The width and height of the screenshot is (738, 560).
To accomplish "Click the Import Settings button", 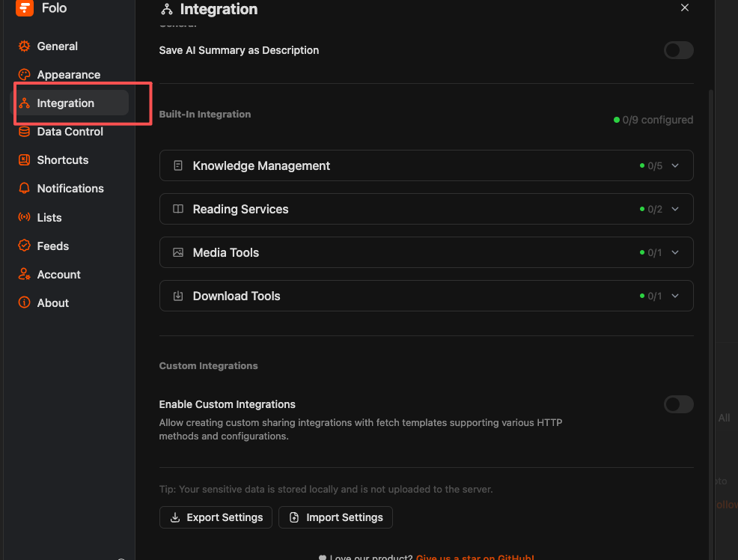I will [x=335, y=517].
